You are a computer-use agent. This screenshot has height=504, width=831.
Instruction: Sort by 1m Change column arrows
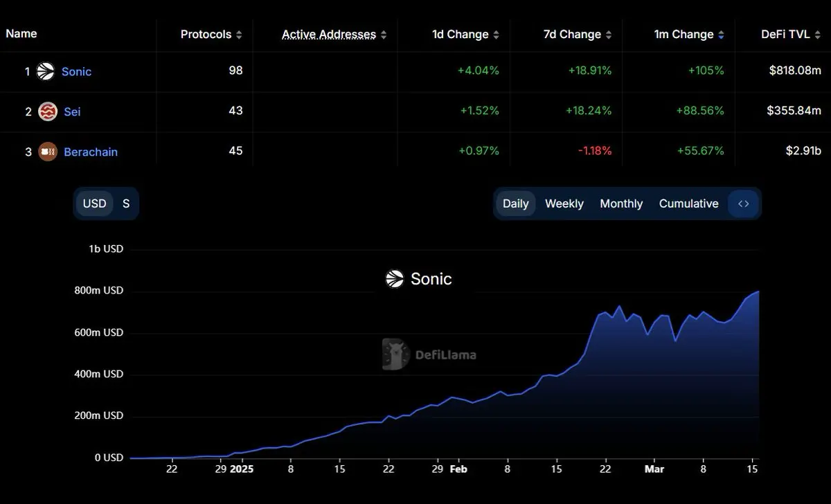[722, 35]
